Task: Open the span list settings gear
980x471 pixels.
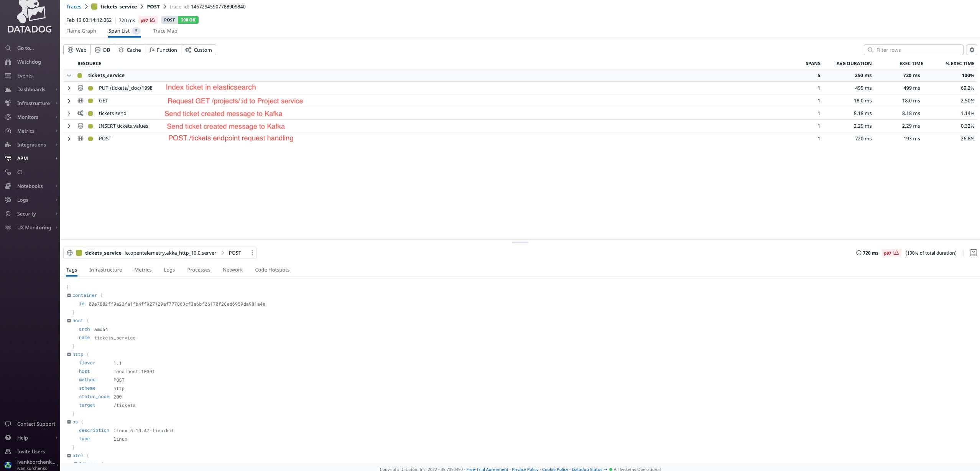Action: click(972, 50)
